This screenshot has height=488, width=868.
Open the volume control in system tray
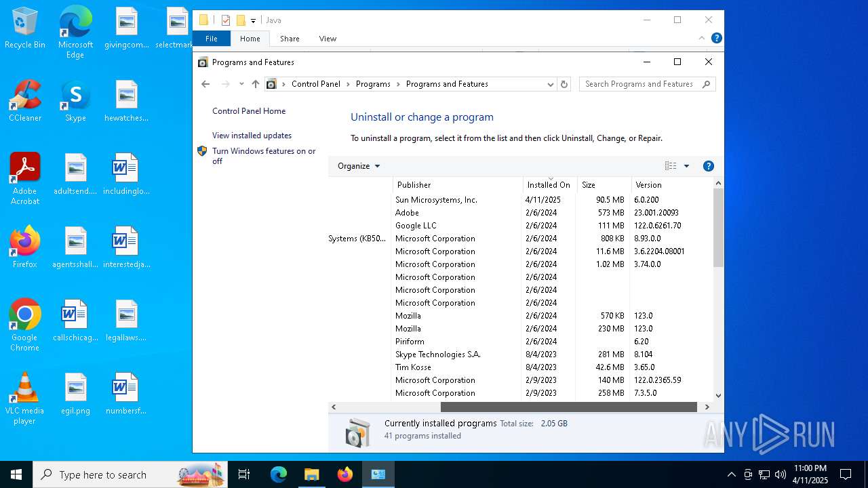pyautogui.click(x=781, y=474)
